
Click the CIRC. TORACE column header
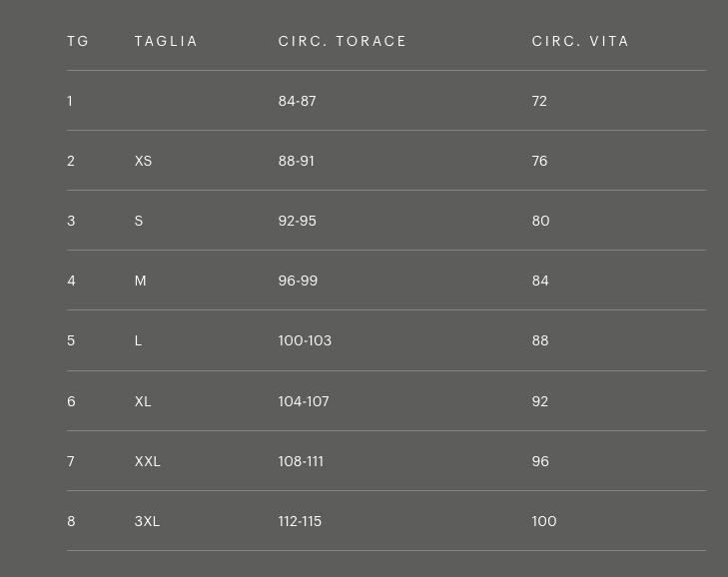[343, 41]
